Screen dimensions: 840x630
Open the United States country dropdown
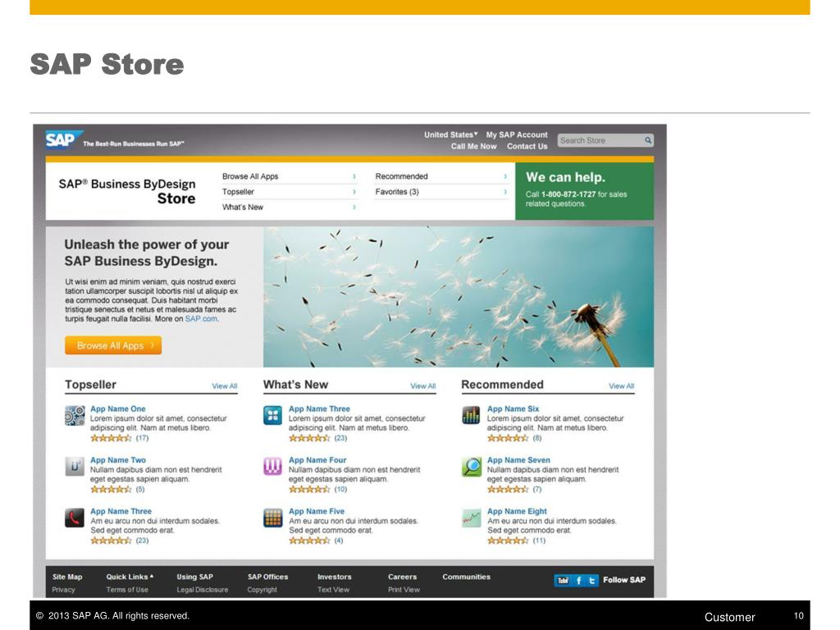pyautogui.click(x=450, y=135)
